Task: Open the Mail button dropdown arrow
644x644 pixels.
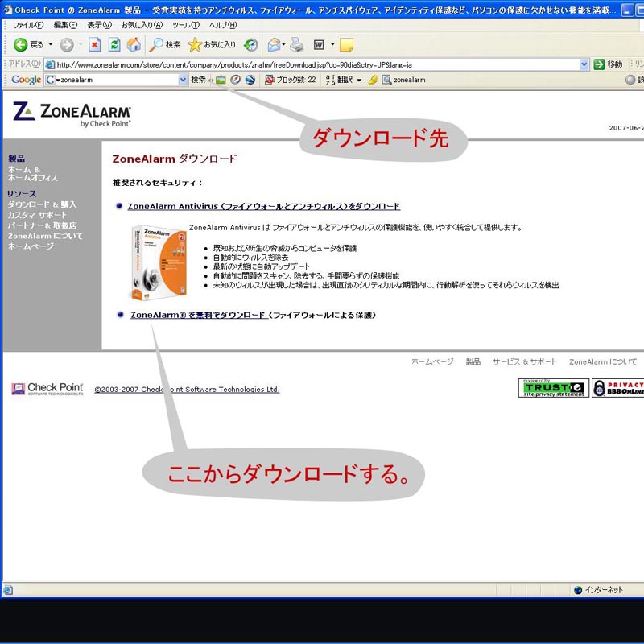Action: 283,44
